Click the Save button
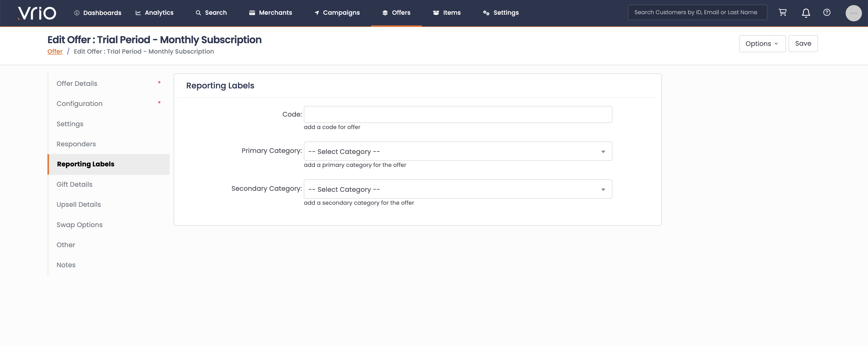This screenshot has width=868, height=346. (x=803, y=43)
